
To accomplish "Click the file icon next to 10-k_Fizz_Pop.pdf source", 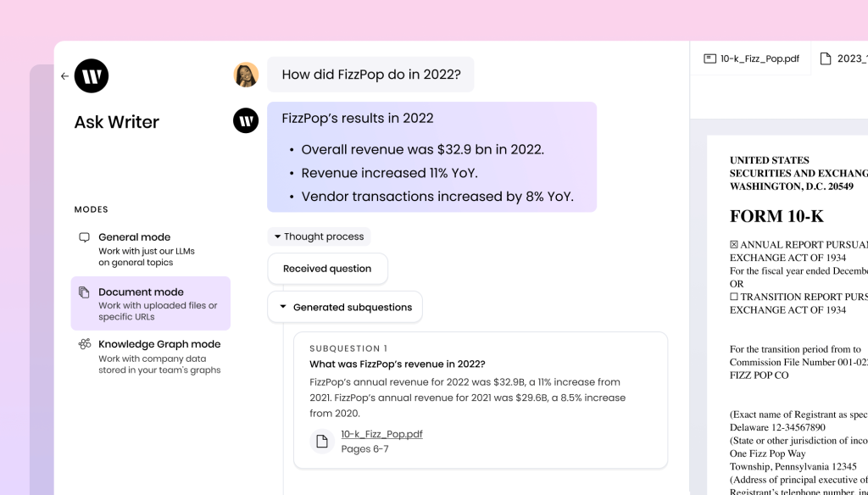I will point(322,441).
